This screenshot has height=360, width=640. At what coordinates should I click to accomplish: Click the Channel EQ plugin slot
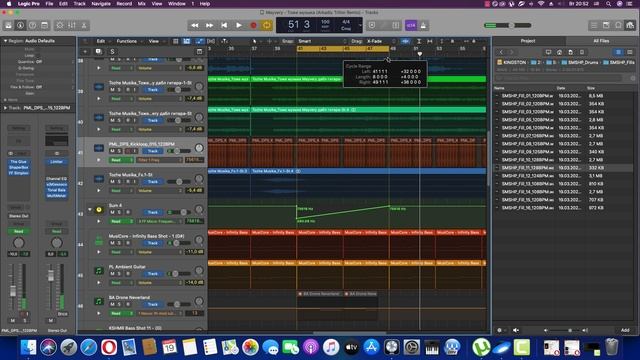[x=56, y=179]
